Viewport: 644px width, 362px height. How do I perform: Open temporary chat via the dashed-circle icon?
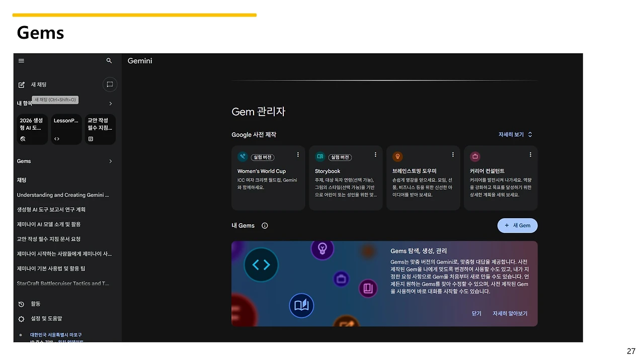(x=110, y=84)
